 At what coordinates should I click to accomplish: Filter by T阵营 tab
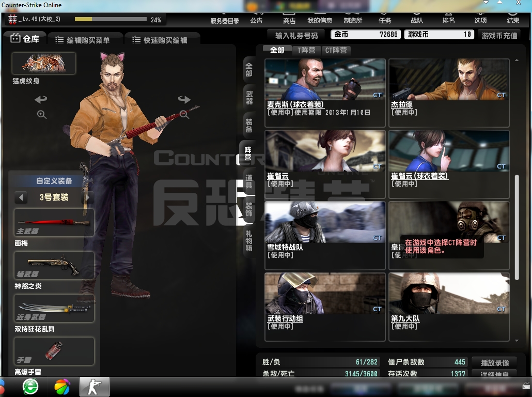(x=306, y=50)
